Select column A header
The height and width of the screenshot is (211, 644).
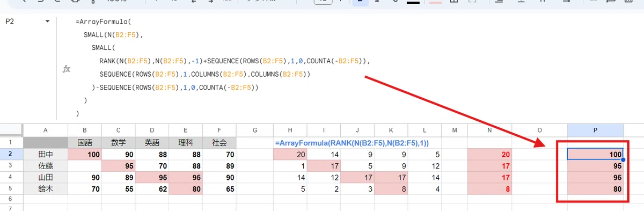point(46,130)
